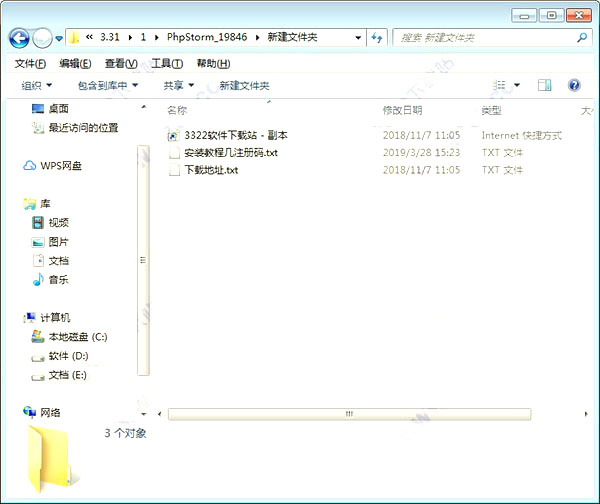600x504 pixels.
Task: Select 新建文件夹 in the breadcrumb
Action: point(292,37)
